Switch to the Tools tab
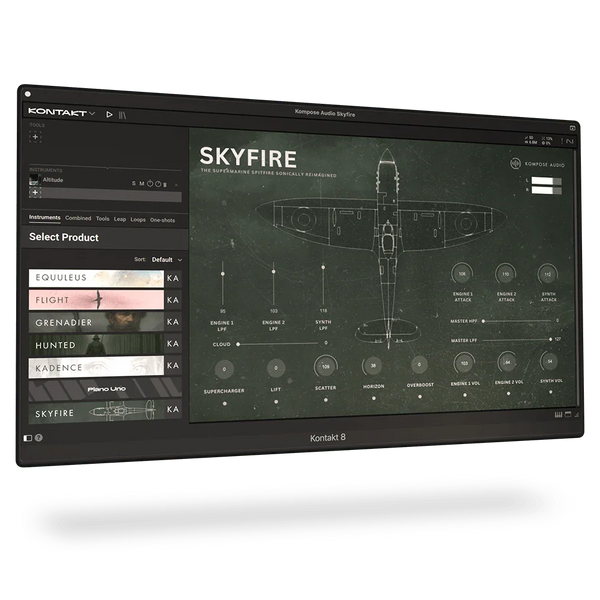600x600 pixels. pos(103,218)
